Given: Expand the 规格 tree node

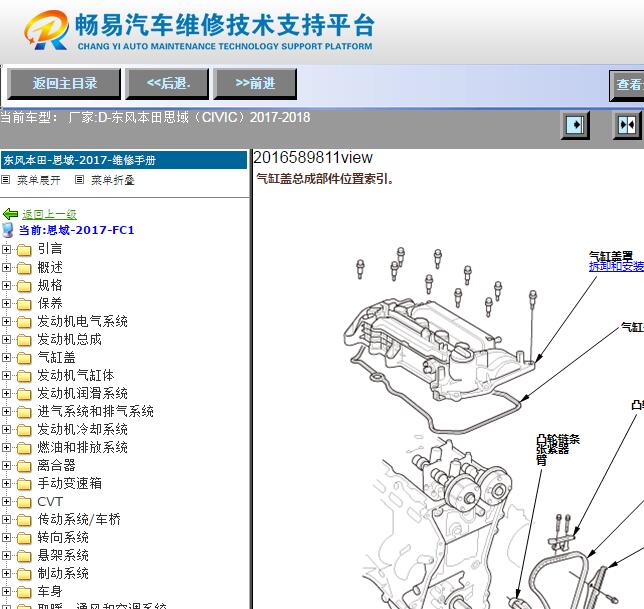Looking at the screenshot, I should tap(6, 285).
